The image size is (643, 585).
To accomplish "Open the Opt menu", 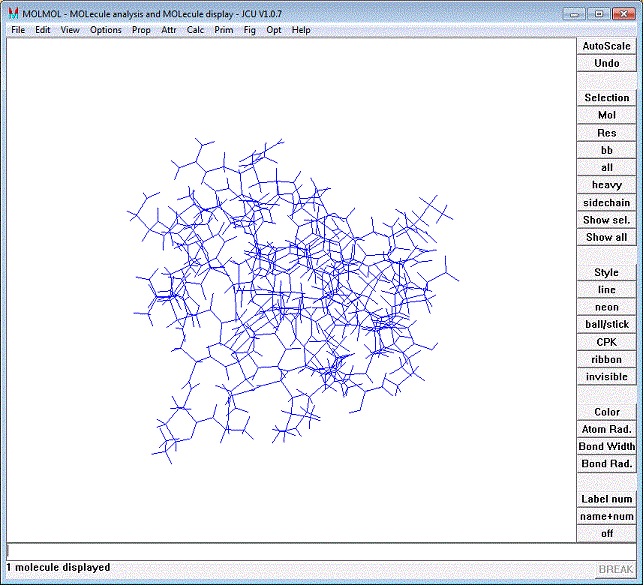I will click(274, 30).
